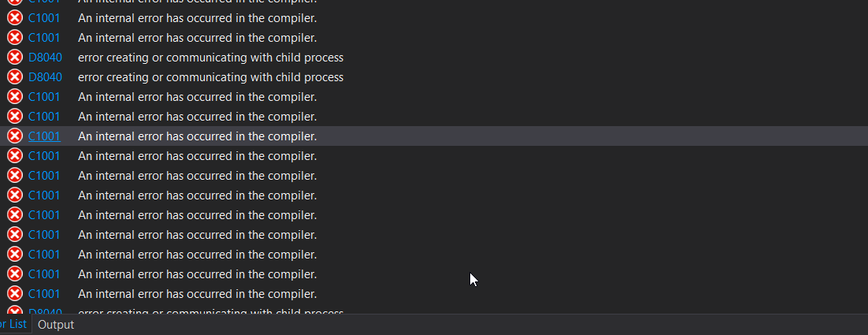Switch to the Output tab
The image size is (868, 335).
click(56, 325)
